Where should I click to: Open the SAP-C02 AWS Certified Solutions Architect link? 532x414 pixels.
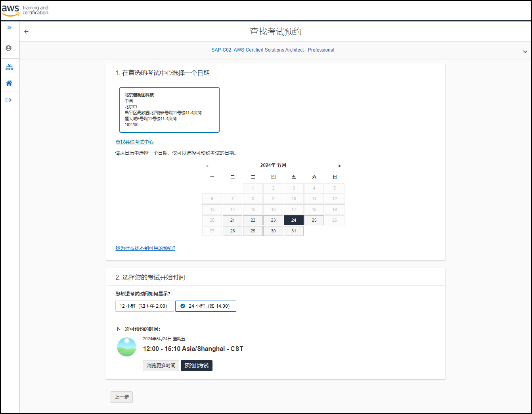[273, 50]
